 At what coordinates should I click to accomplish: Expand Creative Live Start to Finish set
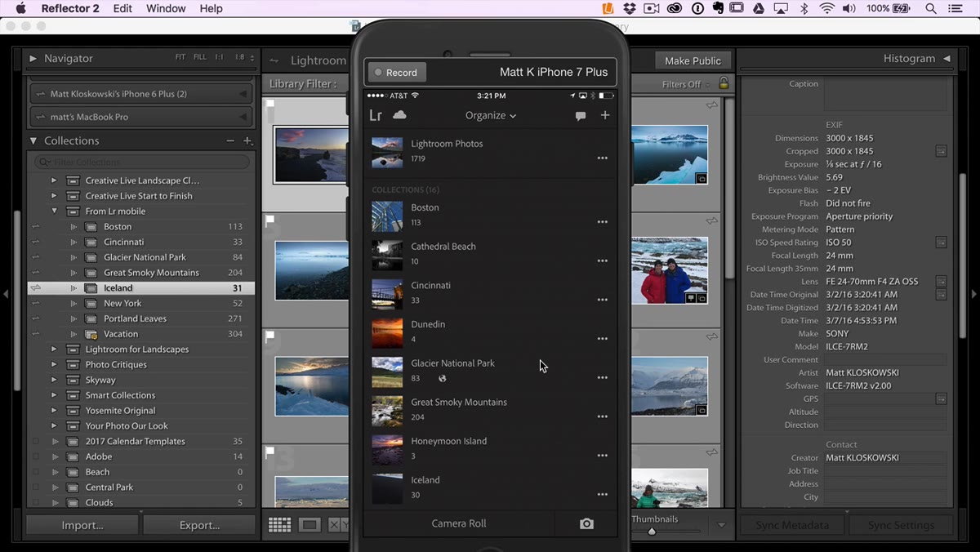[x=54, y=196]
